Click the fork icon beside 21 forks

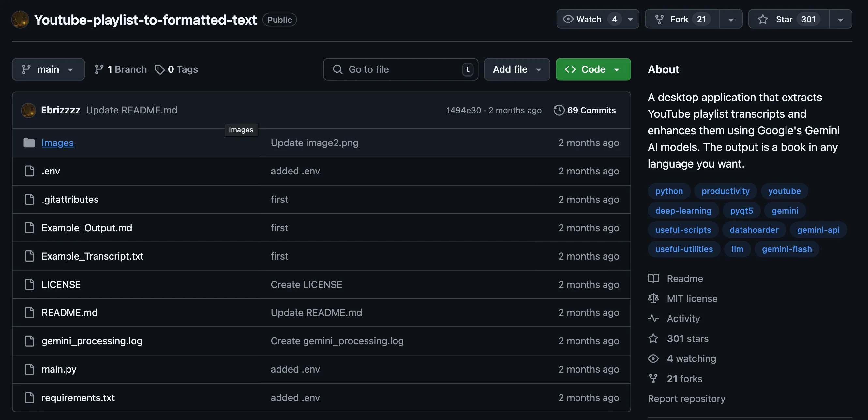(653, 379)
